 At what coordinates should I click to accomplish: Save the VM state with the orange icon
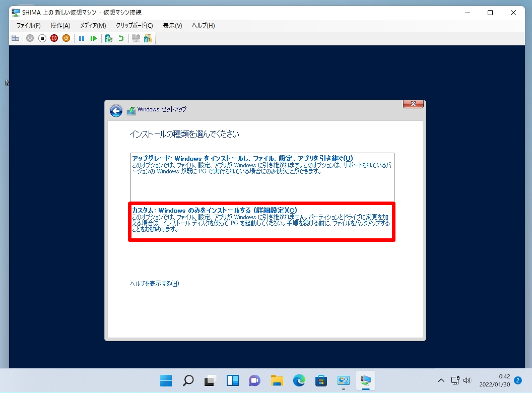(x=66, y=38)
